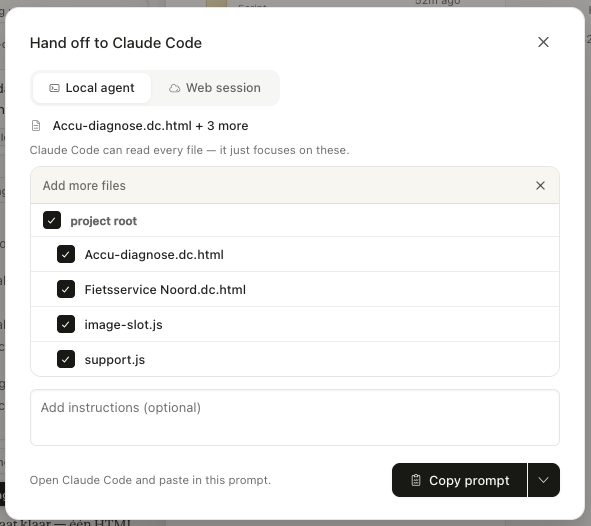The image size is (591, 526).
Task: Toggle the Fietsservice Noord.dc.html checkbox
Action: click(x=66, y=289)
